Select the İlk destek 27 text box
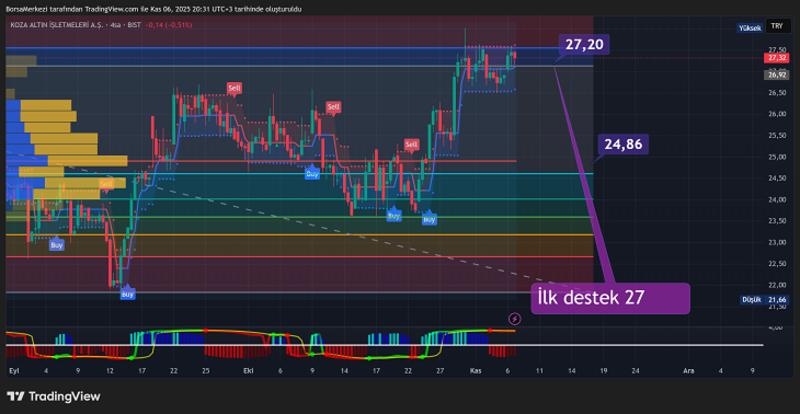The width and height of the screenshot is (800, 414). (609, 298)
